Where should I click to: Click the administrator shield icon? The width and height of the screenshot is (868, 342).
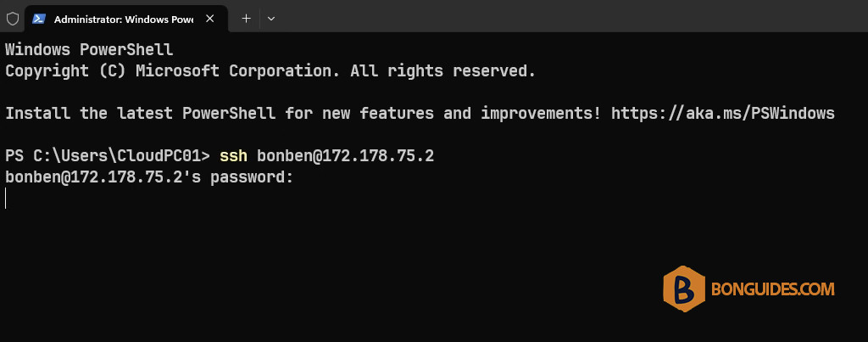pyautogui.click(x=12, y=19)
